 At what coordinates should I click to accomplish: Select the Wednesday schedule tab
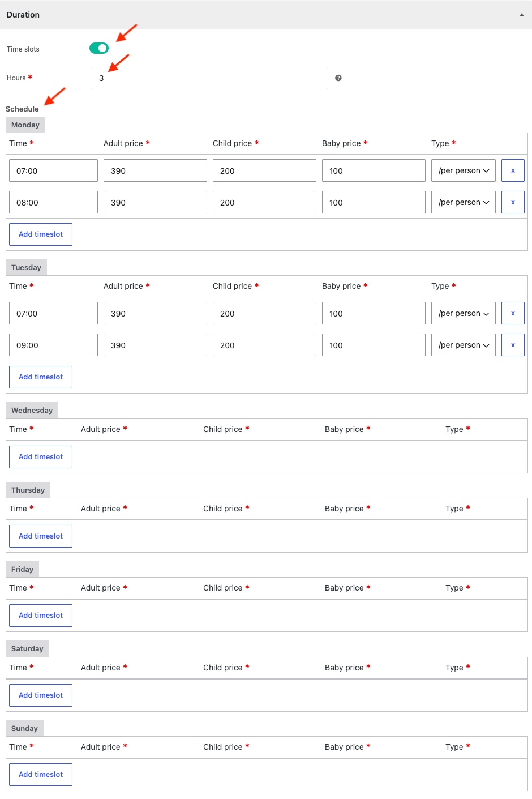pos(32,410)
